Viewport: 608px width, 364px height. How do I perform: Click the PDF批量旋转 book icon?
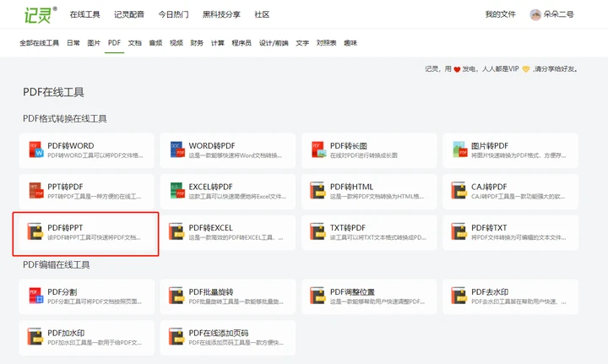[x=176, y=296]
